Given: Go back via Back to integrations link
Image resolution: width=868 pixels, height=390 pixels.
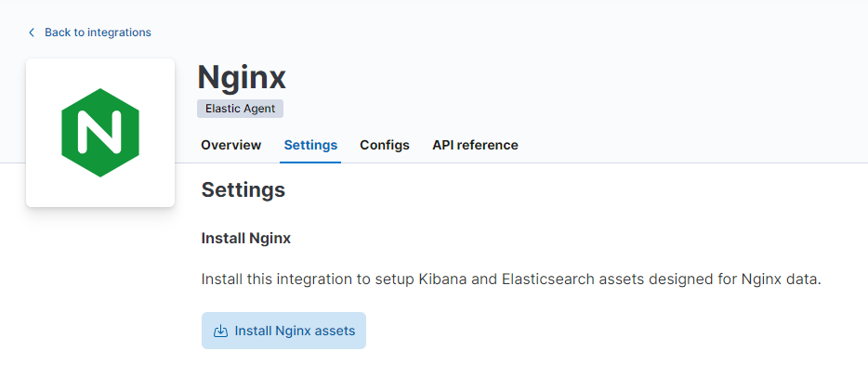Looking at the screenshot, I should 98,32.
